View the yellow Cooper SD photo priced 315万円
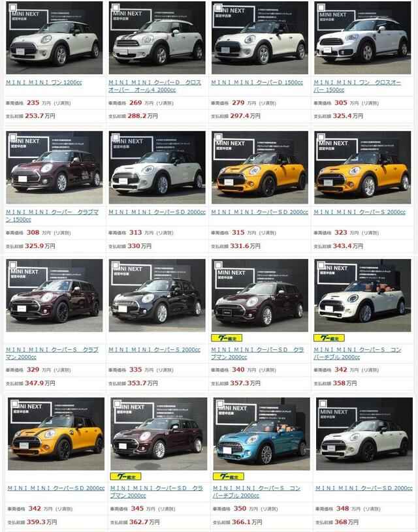Image resolution: width=418 pixels, height=532 pixels. (260, 168)
